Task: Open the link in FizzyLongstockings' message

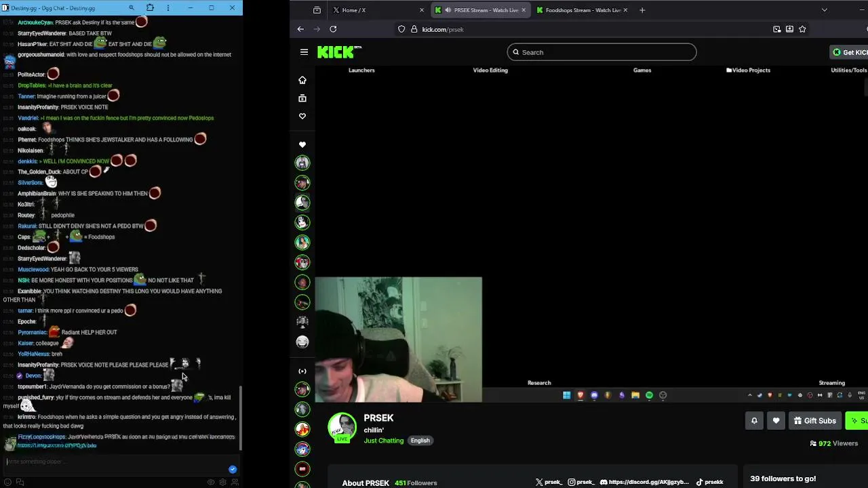Action: click(x=57, y=445)
